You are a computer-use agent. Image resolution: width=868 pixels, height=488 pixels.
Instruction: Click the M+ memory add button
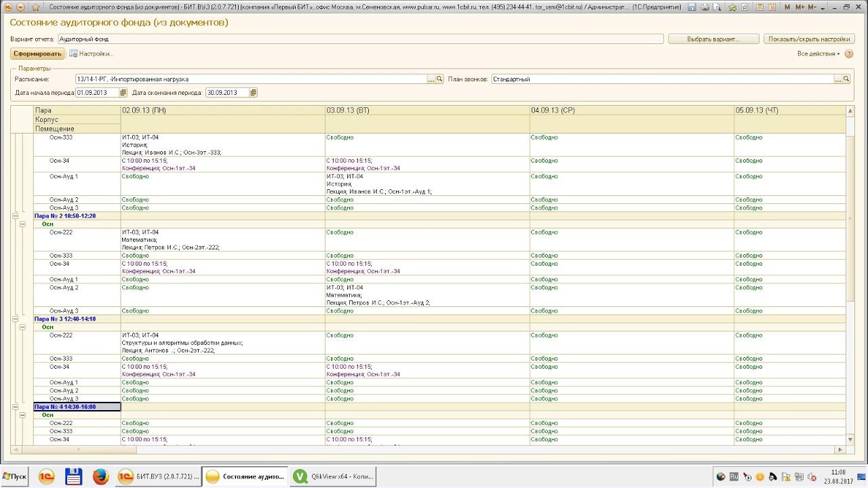tap(800, 7)
